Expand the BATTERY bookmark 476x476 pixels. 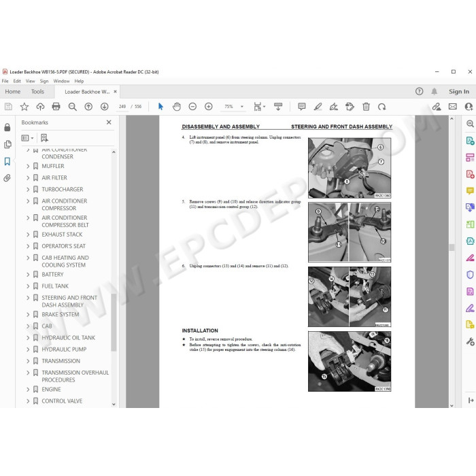click(28, 275)
